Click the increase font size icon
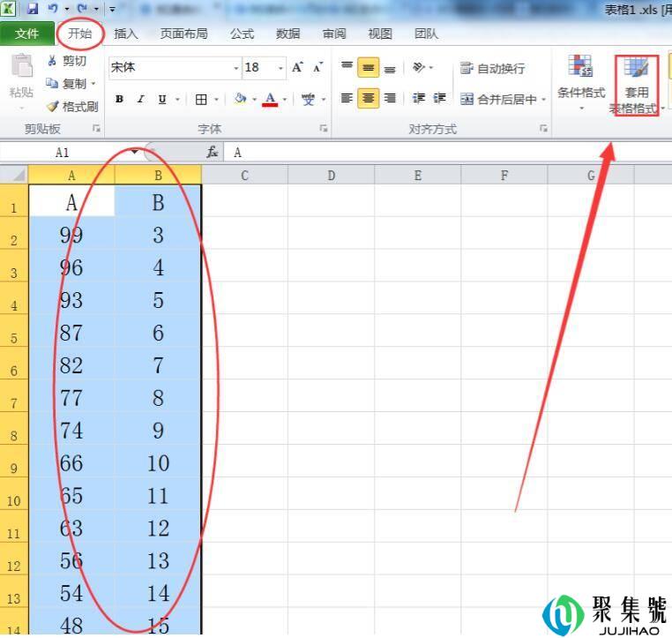672x638 pixels. (x=298, y=68)
